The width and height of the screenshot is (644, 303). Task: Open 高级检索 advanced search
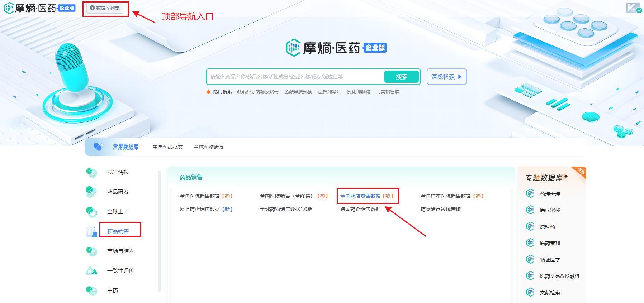pos(446,77)
